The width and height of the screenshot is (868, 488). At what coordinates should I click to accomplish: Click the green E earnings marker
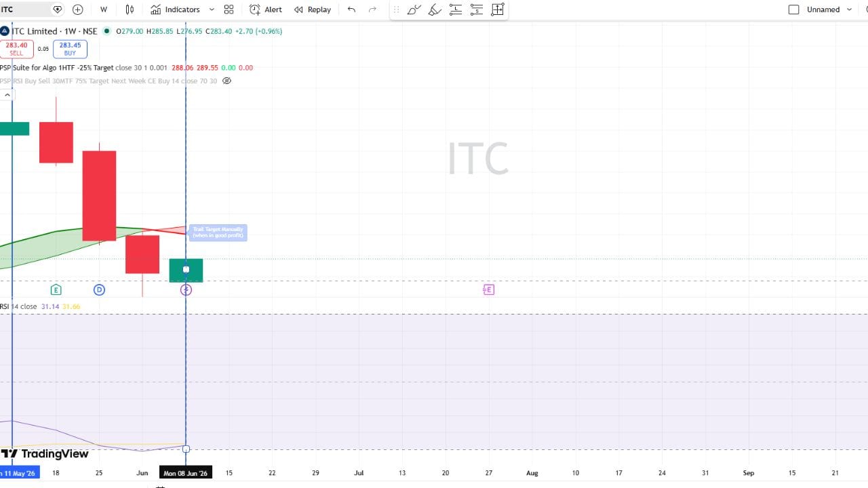[x=56, y=289]
